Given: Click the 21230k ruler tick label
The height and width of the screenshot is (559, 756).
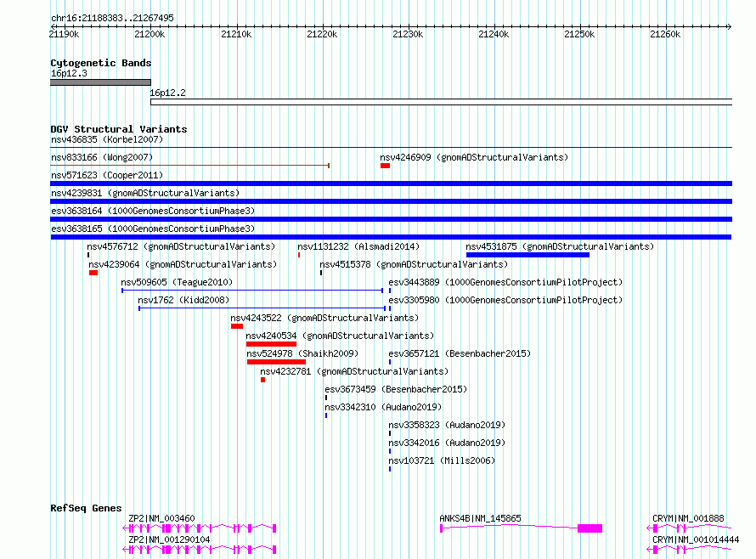Looking at the screenshot, I should [x=408, y=34].
